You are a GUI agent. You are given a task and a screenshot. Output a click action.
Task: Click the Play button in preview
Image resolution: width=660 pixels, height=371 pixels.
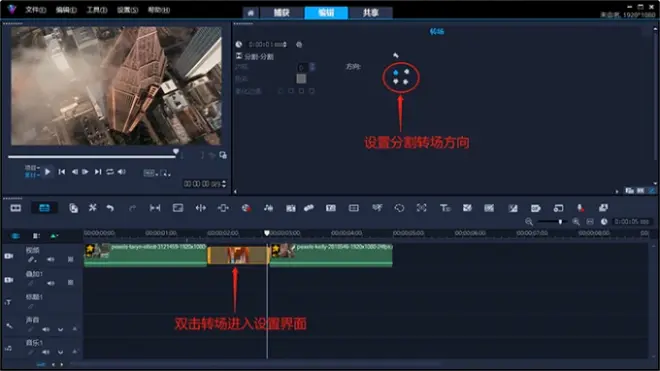click(x=48, y=172)
